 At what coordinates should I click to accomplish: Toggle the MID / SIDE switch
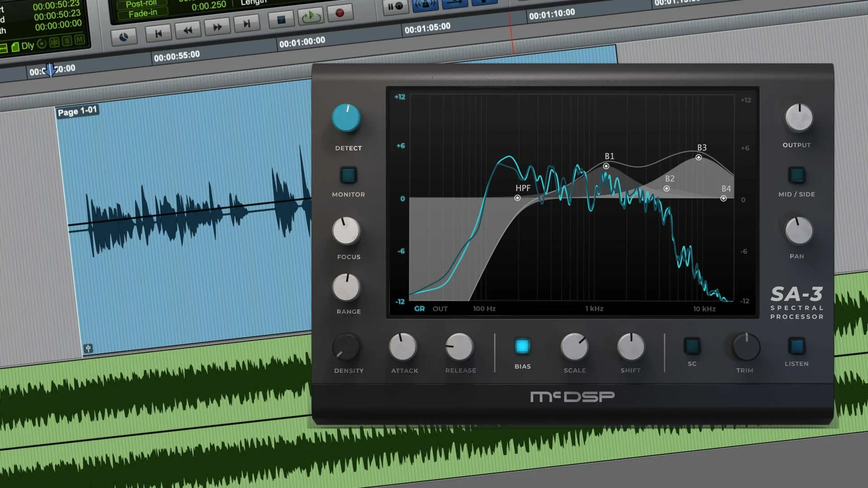797,175
